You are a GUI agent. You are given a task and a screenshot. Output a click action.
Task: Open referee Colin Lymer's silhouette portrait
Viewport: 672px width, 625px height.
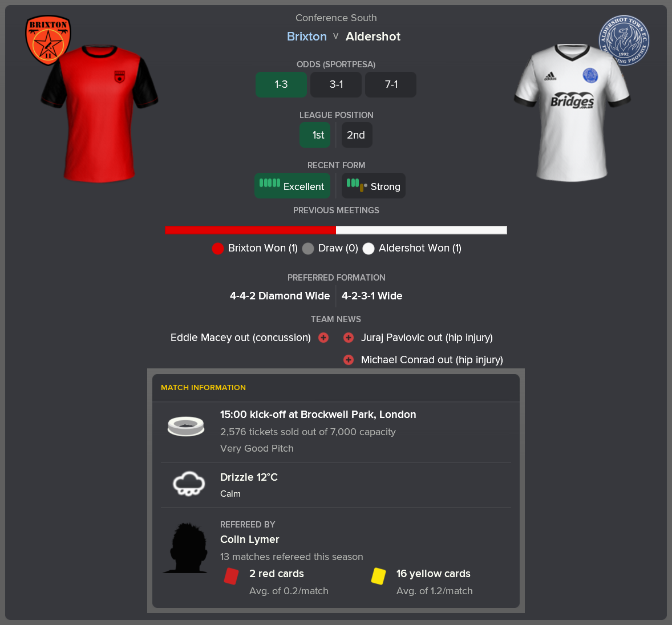pyautogui.click(x=185, y=548)
